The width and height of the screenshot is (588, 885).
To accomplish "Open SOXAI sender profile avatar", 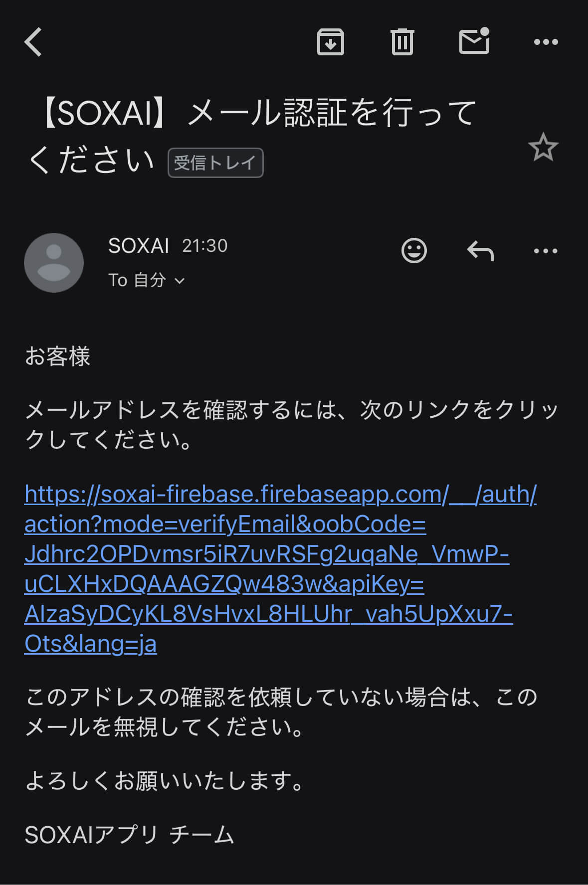I will point(54,263).
